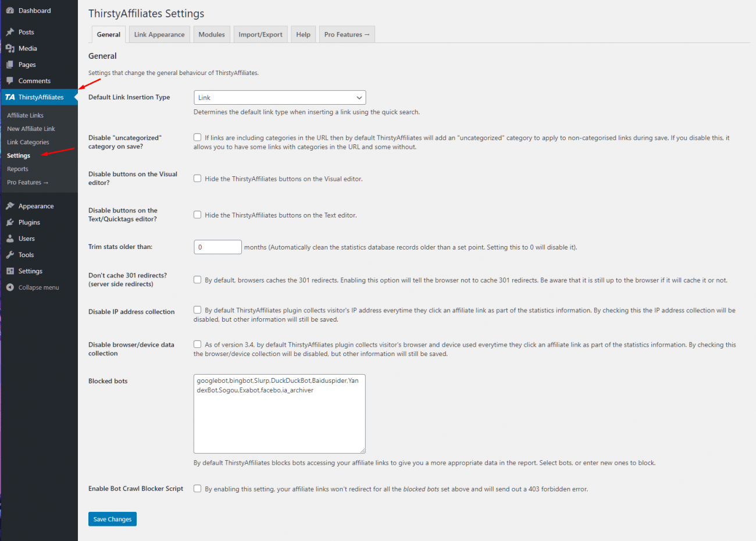Click the ThirstyAffiliates TA logo icon
This screenshot has width=756, height=541.
tap(10, 97)
